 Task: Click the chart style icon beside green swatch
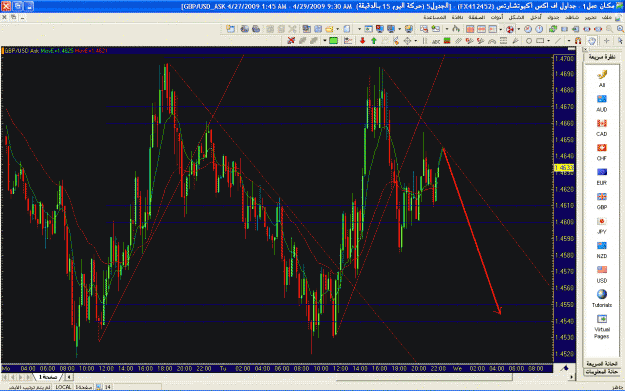tap(348, 41)
